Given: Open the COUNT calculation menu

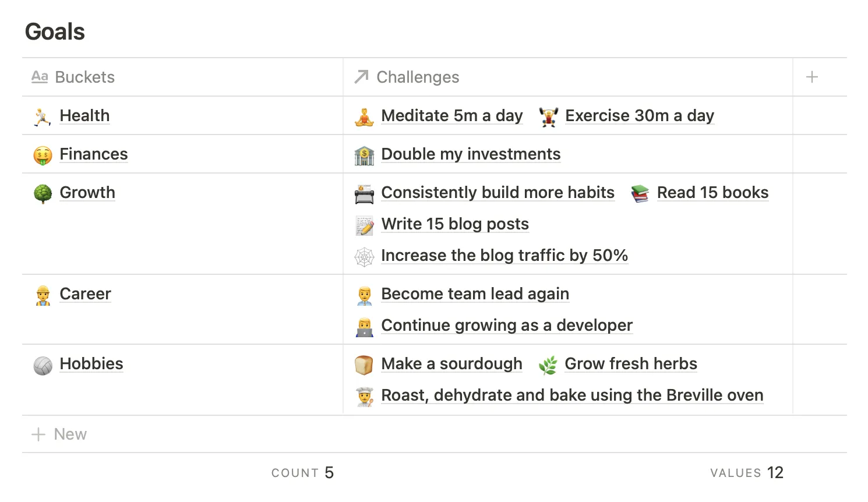Looking at the screenshot, I should (x=302, y=473).
